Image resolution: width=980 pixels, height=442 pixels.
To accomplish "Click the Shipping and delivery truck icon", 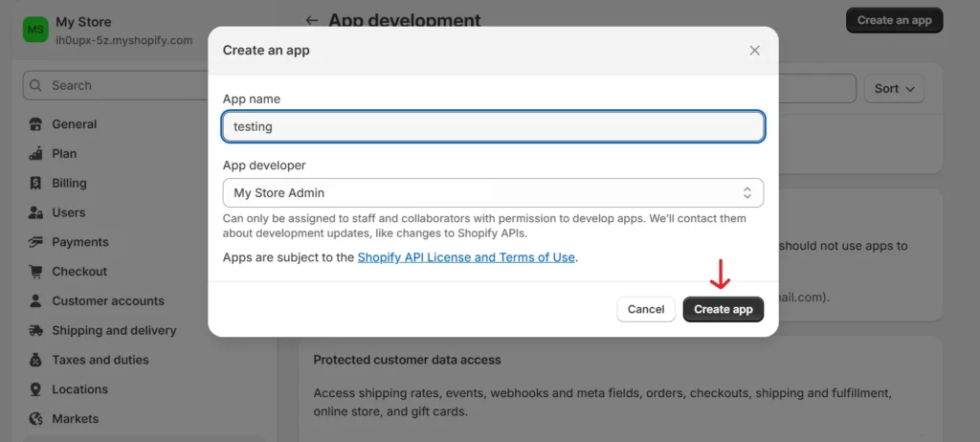I will coord(36,331).
